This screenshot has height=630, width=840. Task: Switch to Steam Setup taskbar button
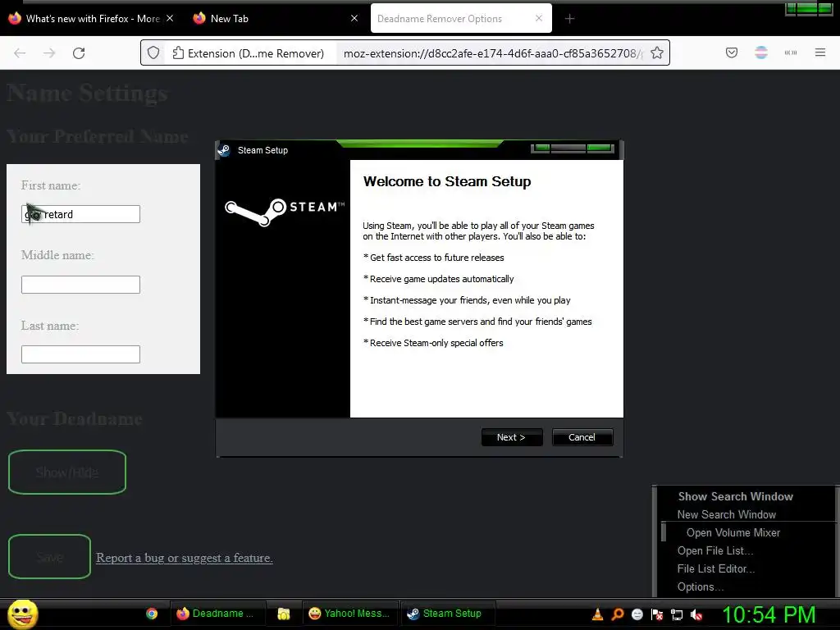click(448, 614)
